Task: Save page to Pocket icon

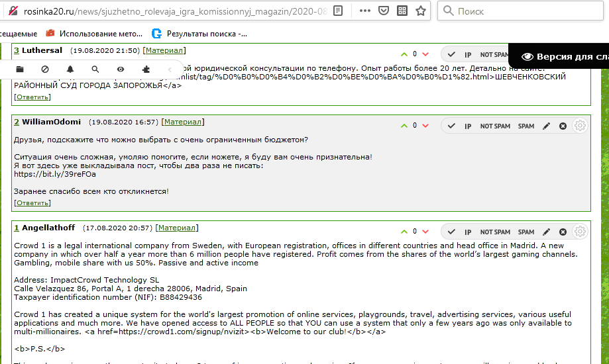Action: pos(383,11)
